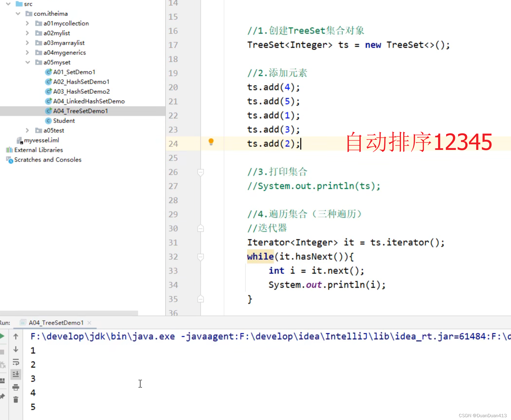Fold the while loop at line 32
The image size is (511, 420).
coord(200,257)
